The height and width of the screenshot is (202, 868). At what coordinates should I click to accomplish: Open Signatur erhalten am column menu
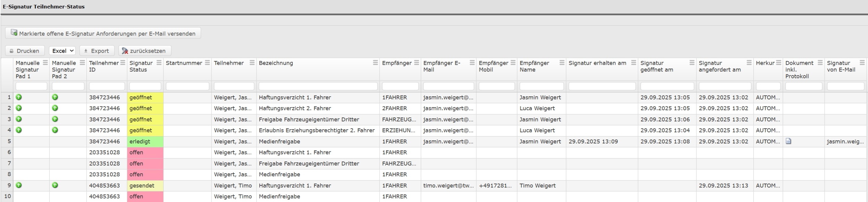pyautogui.click(x=633, y=63)
